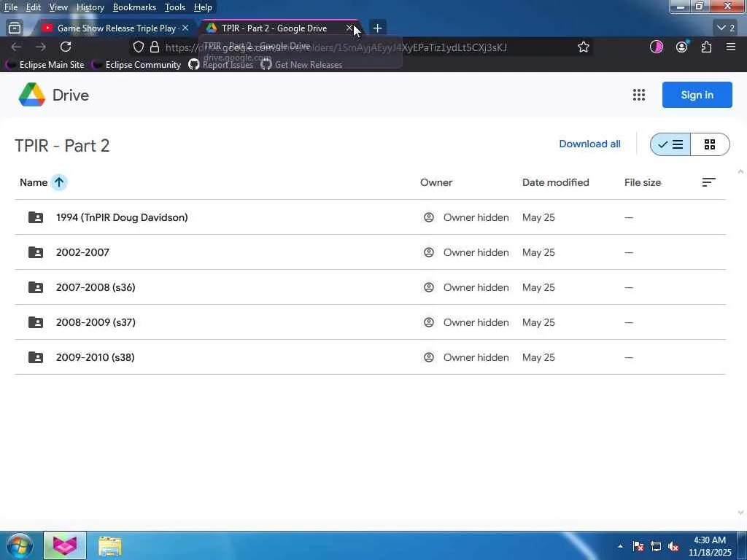This screenshot has height=560, width=747.
Task: Click the Download all link
Action: (589, 144)
